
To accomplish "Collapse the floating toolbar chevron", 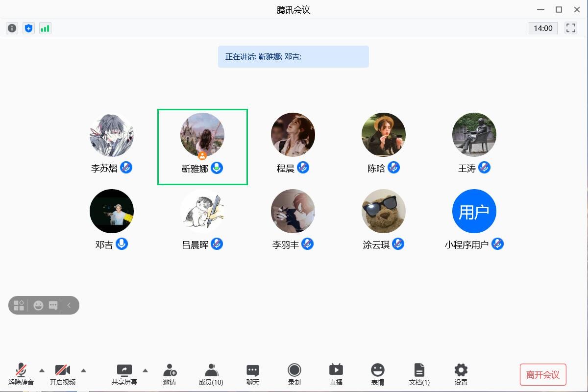I will 69,305.
